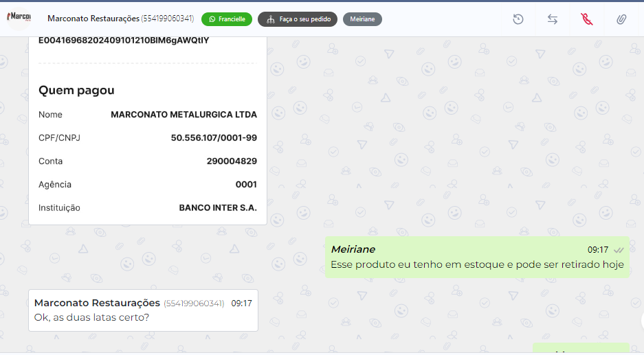Viewport: 644px width, 355px height.
Task: Click the header phone number (554199060341)
Action: coord(168,18)
